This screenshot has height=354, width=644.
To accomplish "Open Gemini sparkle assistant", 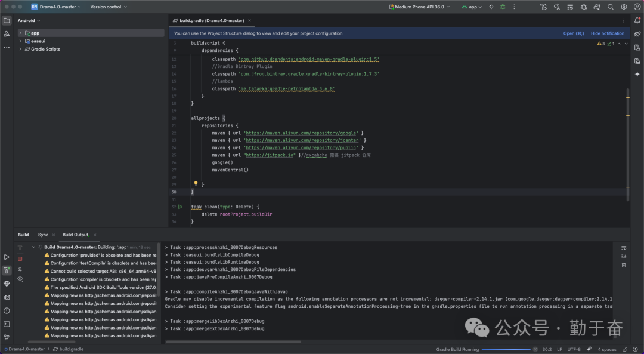I will (x=637, y=75).
